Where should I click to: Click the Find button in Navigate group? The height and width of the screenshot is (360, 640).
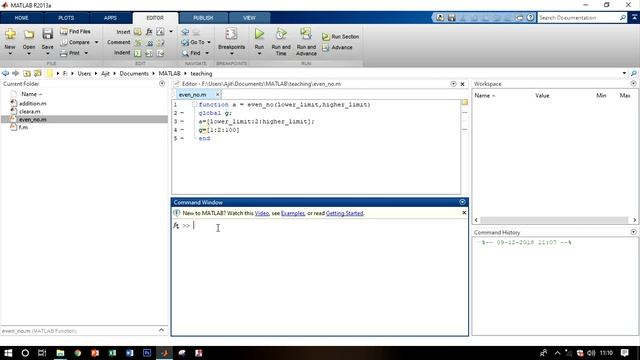pyautogui.click(x=191, y=53)
